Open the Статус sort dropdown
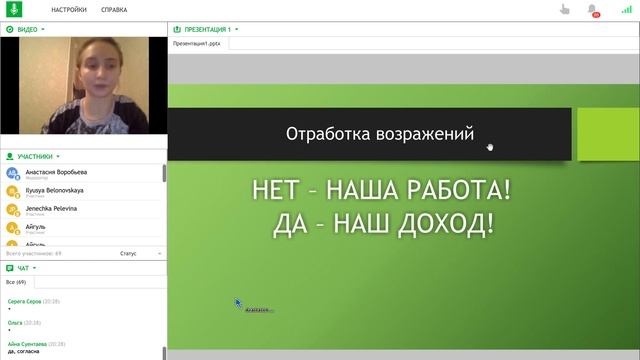The width and height of the screenshot is (640, 360). point(141,253)
